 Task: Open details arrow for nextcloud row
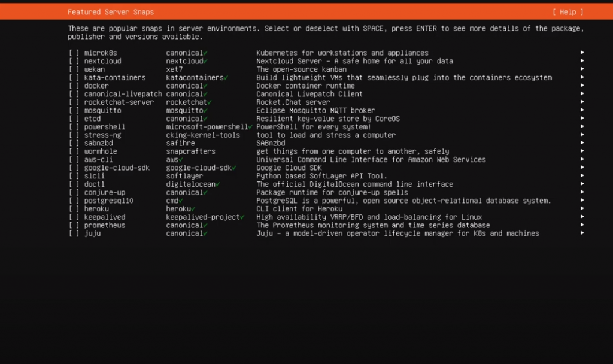pos(582,60)
